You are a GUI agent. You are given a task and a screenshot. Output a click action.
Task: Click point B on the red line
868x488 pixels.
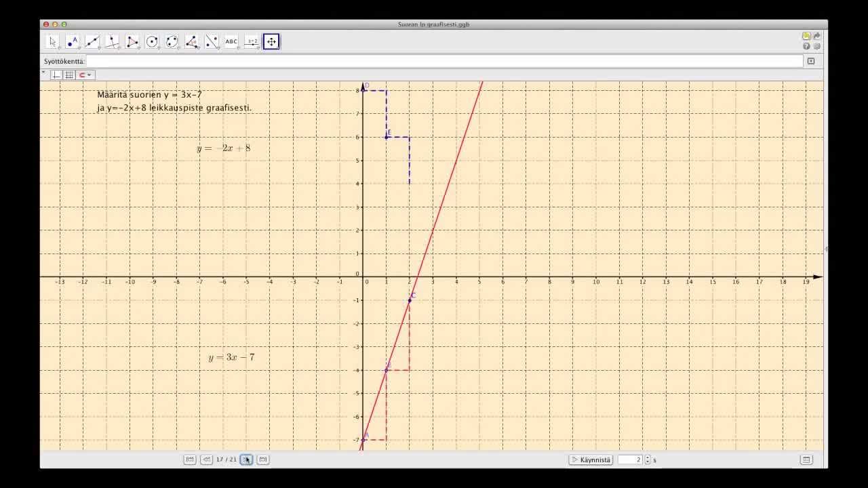click(x=387, y=370)
